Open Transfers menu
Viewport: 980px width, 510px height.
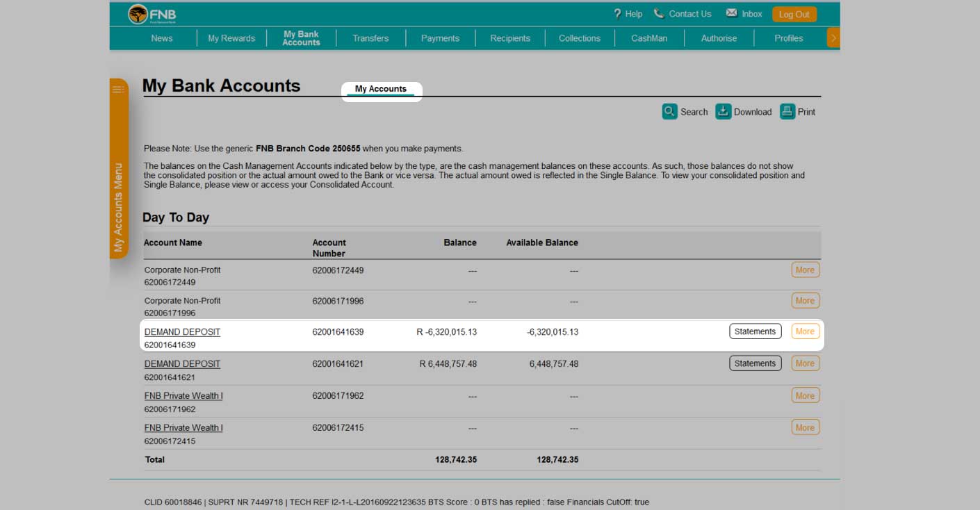tap(370, 38)
